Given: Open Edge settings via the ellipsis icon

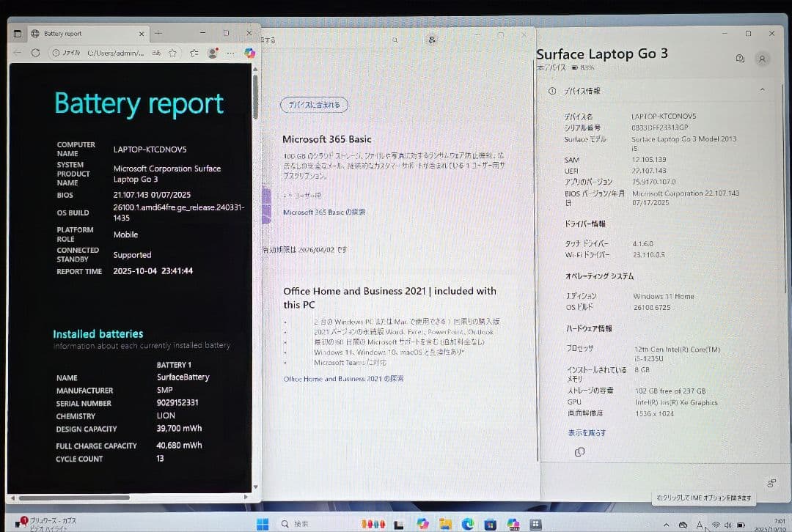Looking at the screenshot, I should point(229,53).
